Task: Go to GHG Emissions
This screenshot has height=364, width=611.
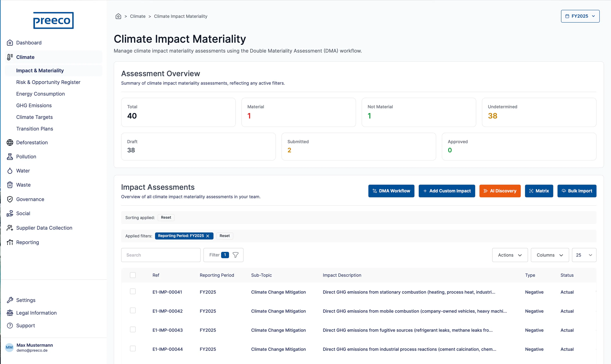Action: (x=34, y=105)
